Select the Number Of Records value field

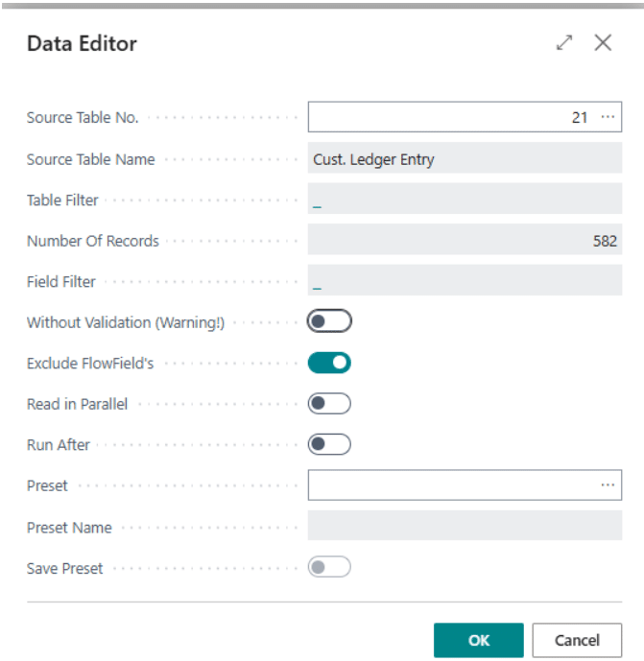465,241
